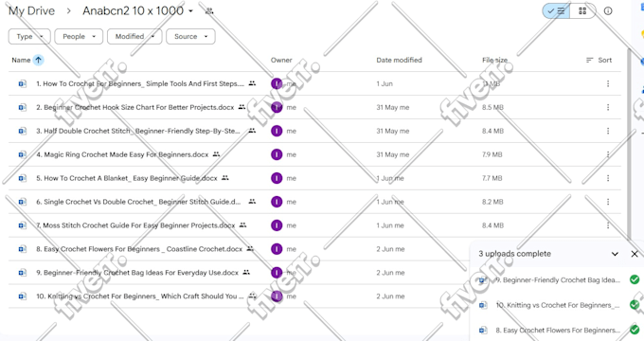Expand the People filter dropdown
Screen dimensions: 644x341
[x=79, y=37]
